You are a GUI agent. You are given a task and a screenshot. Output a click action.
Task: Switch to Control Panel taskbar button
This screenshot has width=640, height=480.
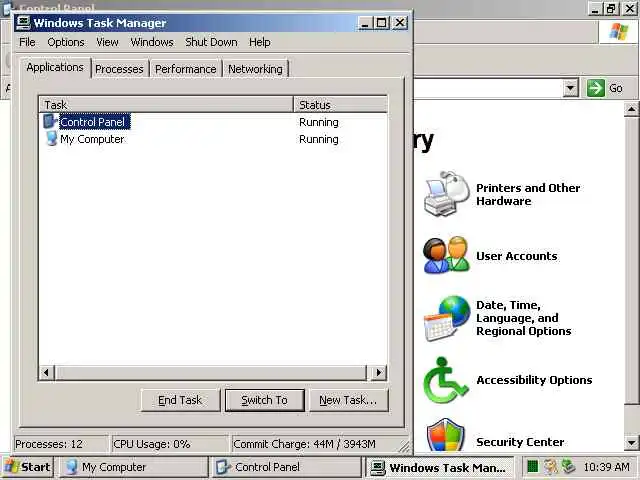point(287,467)
